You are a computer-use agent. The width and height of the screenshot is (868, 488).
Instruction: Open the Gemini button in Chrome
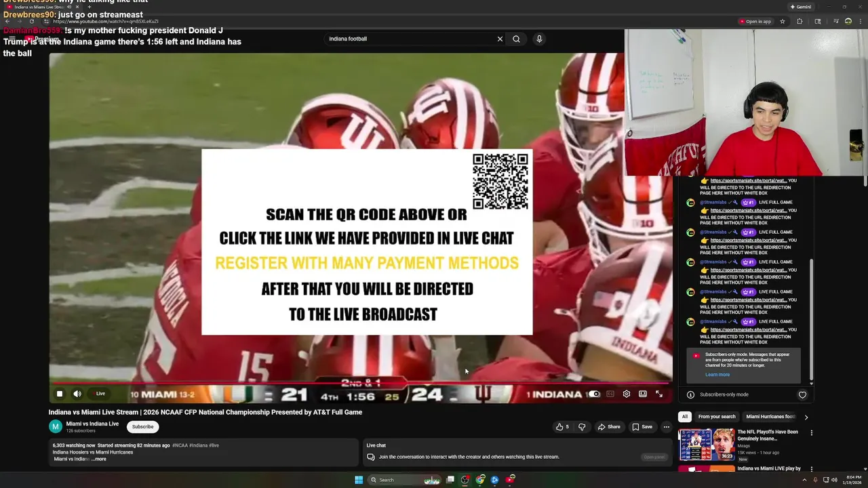[801, 7]
